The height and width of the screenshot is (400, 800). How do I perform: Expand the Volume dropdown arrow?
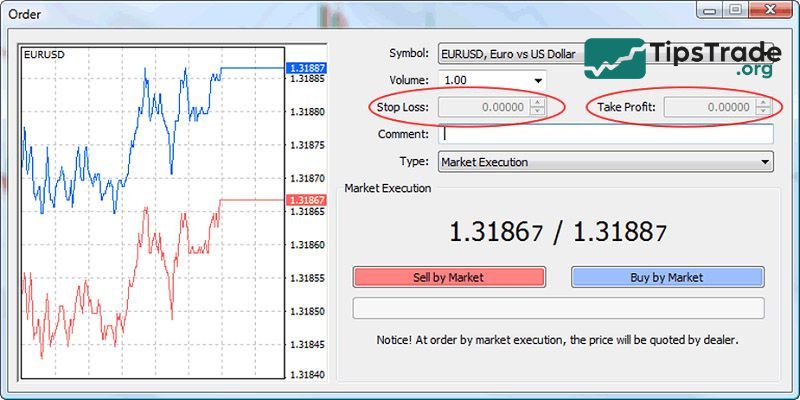(x=538, y=80)
